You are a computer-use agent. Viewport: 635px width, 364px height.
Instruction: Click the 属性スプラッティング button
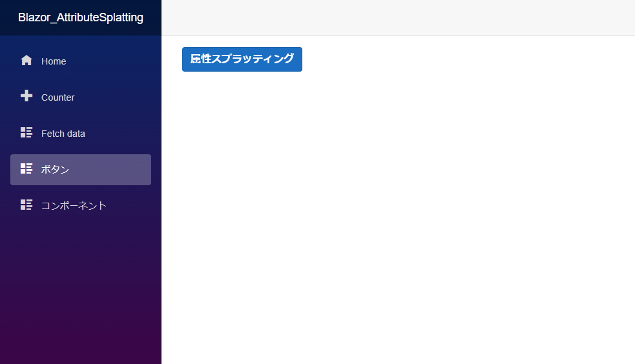click(242, 59)
